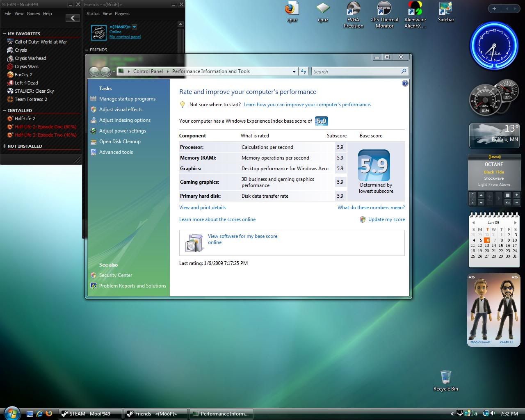
Task: Collapse the Installed games group in Steam
Action: [x=5, y=110]
